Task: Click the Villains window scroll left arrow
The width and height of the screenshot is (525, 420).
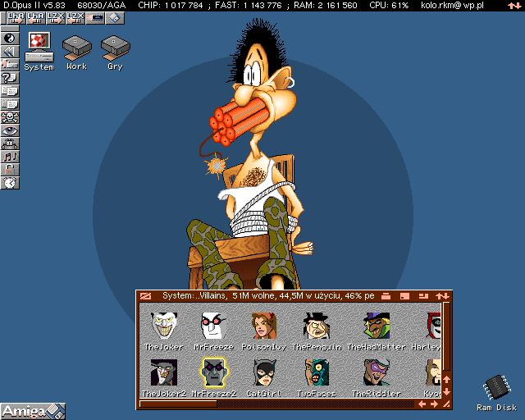Action: (x=422, y=404)
